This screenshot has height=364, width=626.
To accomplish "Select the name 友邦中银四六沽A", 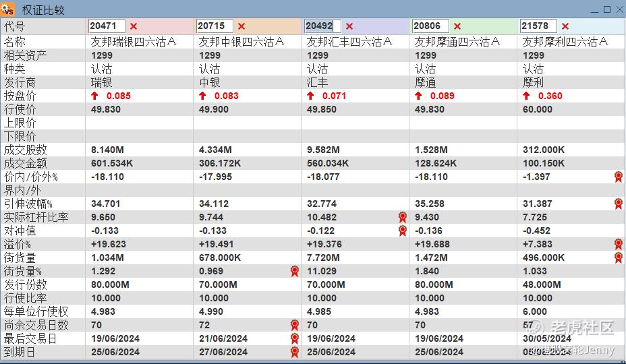I will point(241,42).
